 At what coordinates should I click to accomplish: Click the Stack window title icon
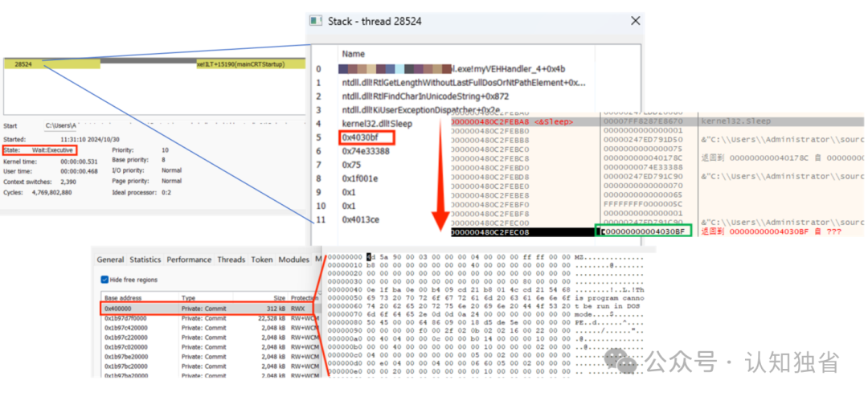click(316, 21)
